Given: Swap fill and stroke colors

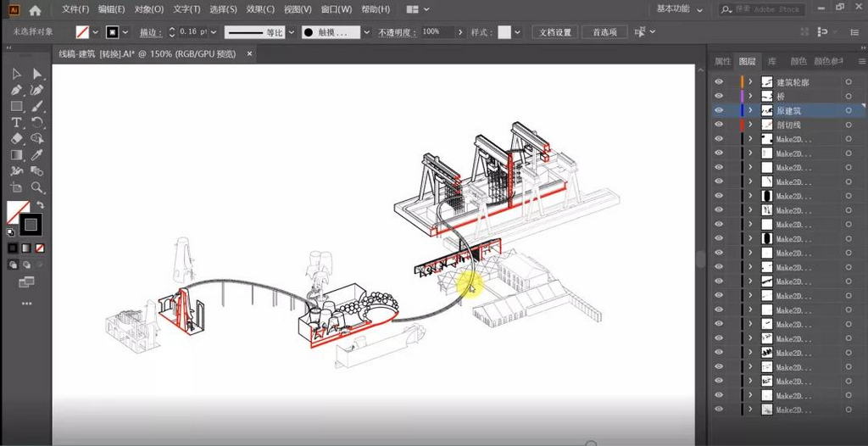Looking at the screenshot, I should pyautogui.click(x=40, y=206).
